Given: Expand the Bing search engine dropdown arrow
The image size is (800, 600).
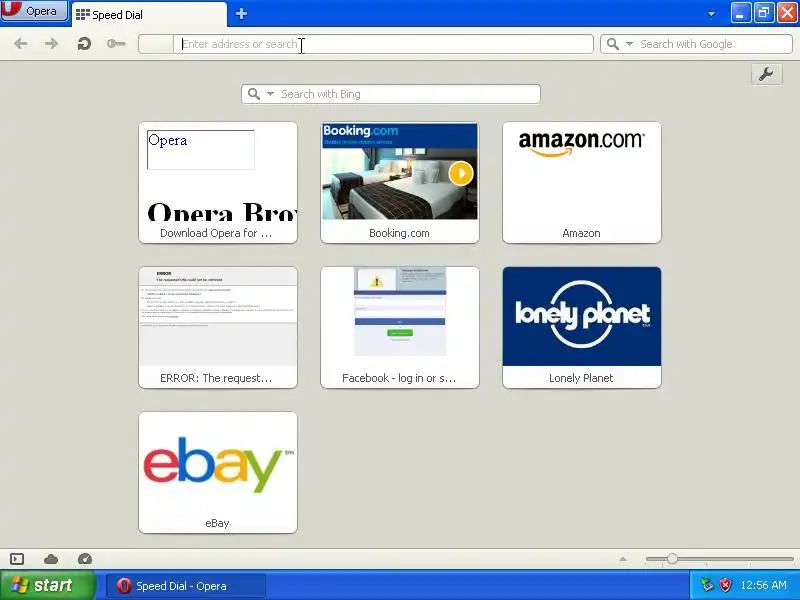Looking at the screenshot, I should 270,94.
